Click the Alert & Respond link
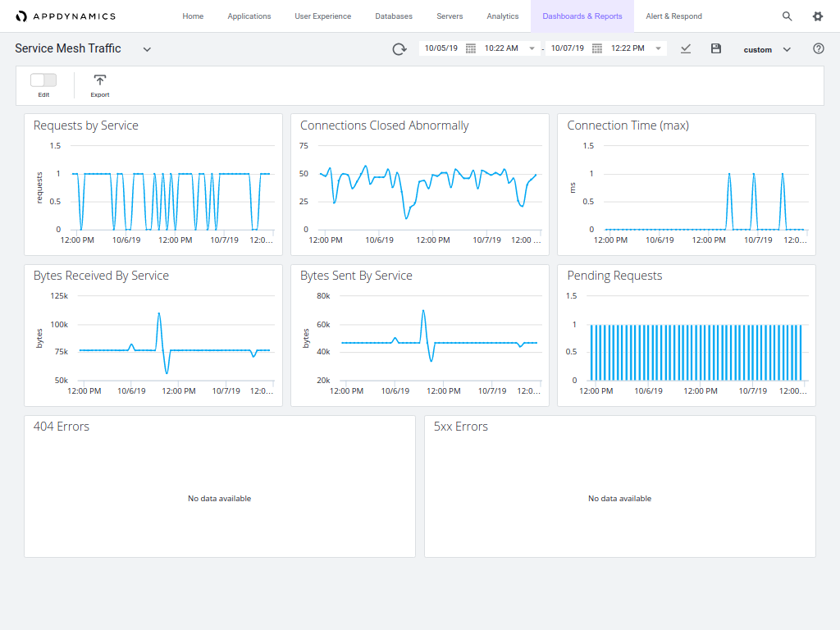The width and height of the screenshot is (840, 630). click(x=673, y=16)
